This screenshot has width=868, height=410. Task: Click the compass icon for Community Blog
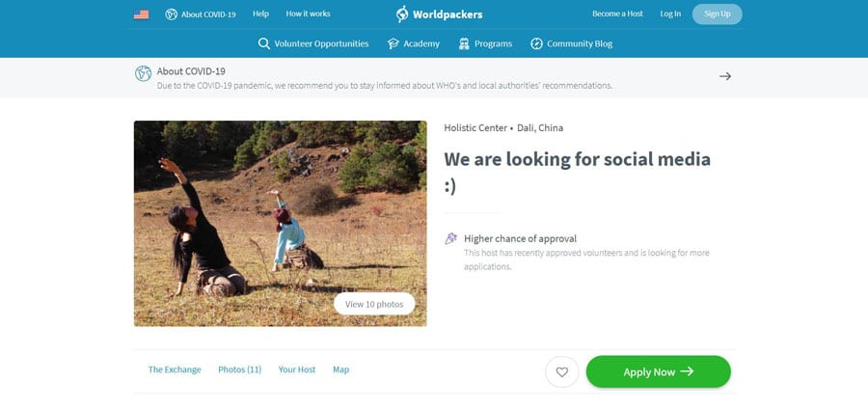536,43
